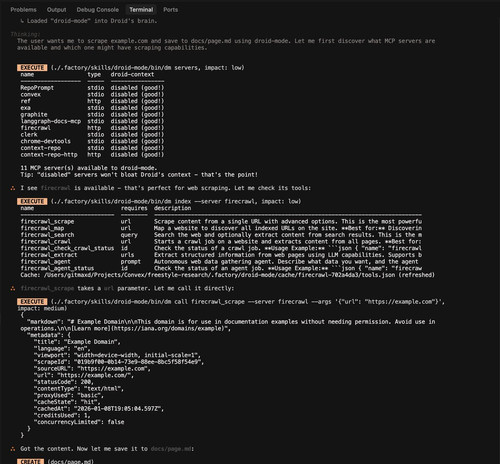
Task: Select the graphite server name
Action: pos(34,115)
